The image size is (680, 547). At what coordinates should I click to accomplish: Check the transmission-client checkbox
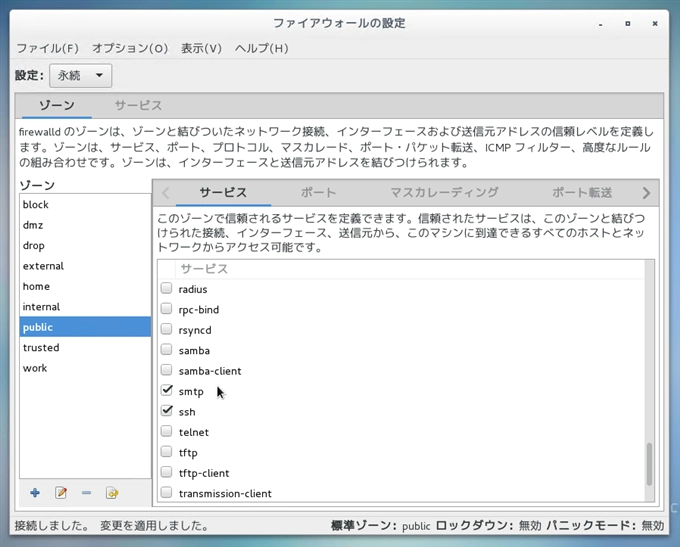(167, 492)
